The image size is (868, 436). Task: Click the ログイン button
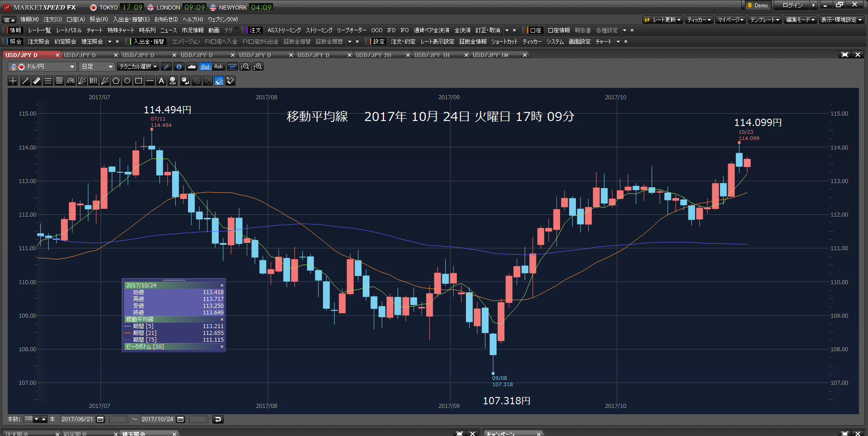792,5
